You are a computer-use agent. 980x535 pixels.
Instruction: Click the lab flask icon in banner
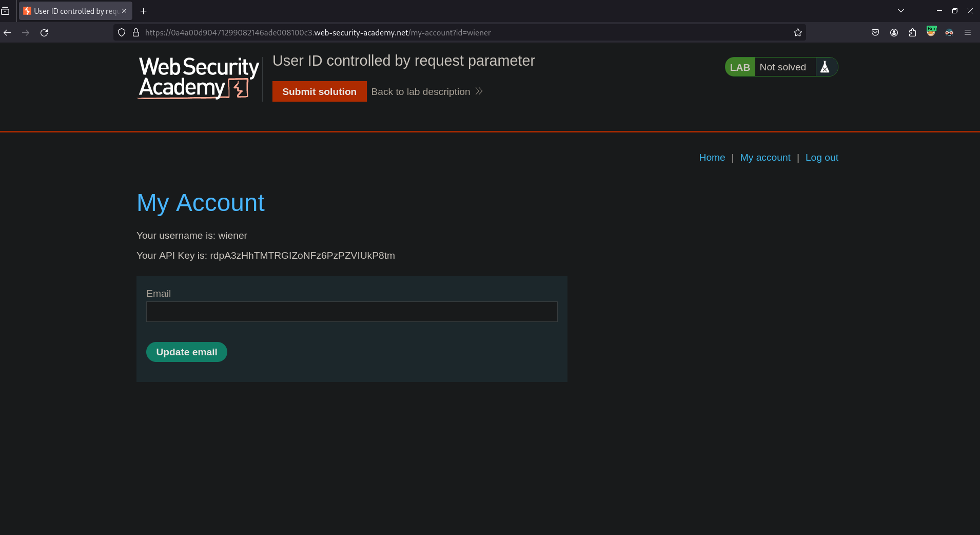click(825, 67)
